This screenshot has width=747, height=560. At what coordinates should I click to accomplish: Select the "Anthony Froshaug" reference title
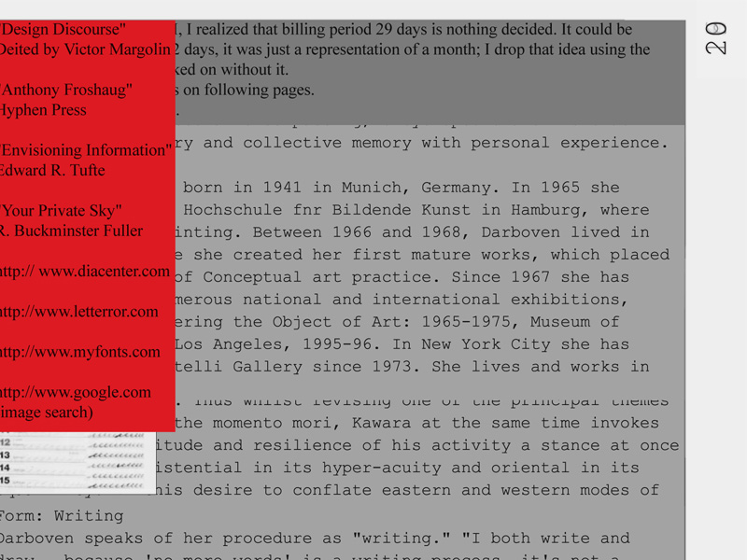pos(65,91)
